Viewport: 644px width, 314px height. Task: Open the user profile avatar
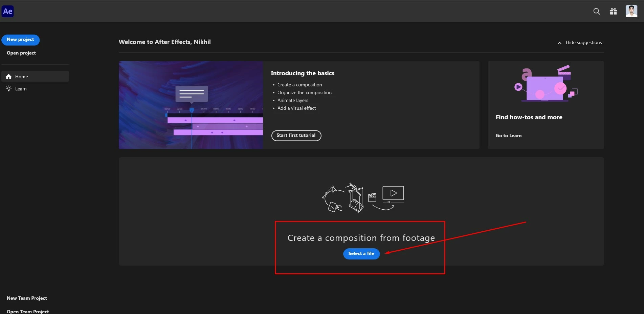(631, 11)
